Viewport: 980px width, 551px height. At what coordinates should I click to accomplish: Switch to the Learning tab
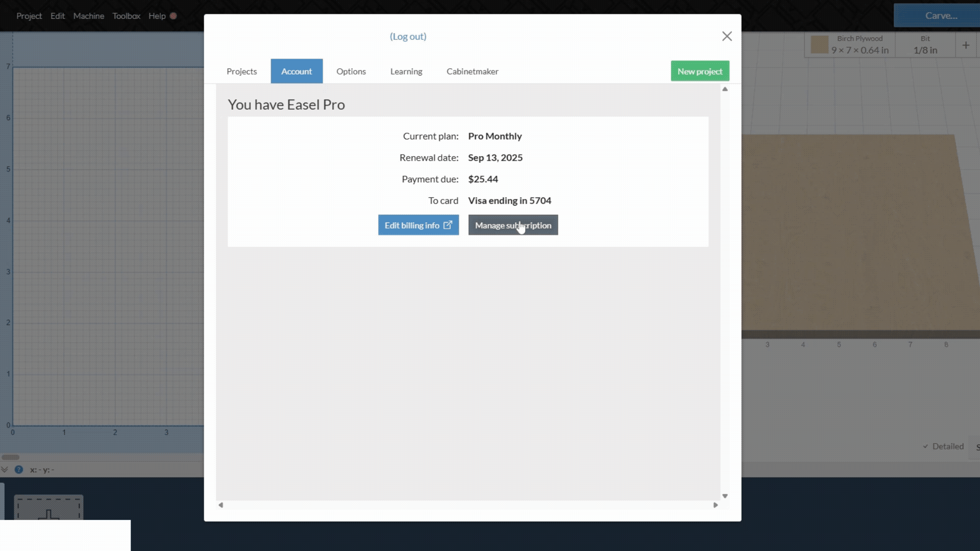pos(406,71)
